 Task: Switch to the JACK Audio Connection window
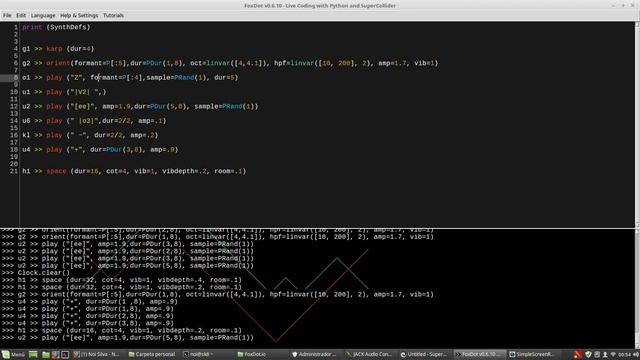(x=369, y=354)
